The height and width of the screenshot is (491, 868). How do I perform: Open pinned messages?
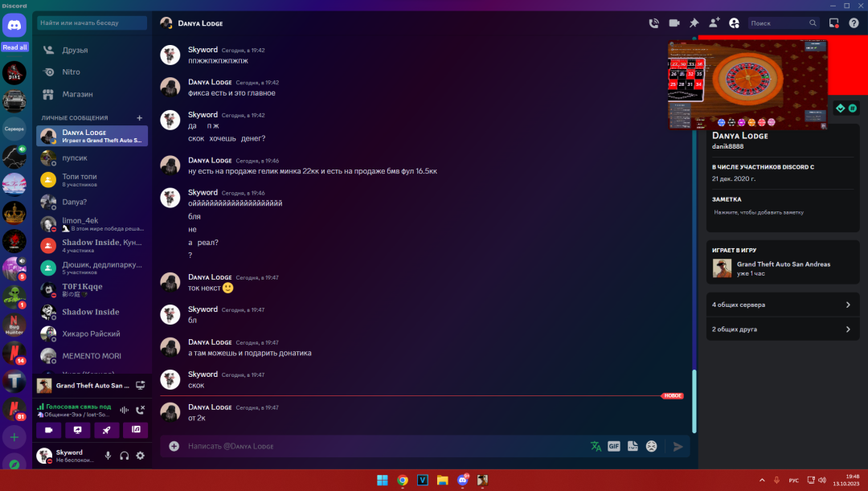(694, 23)
